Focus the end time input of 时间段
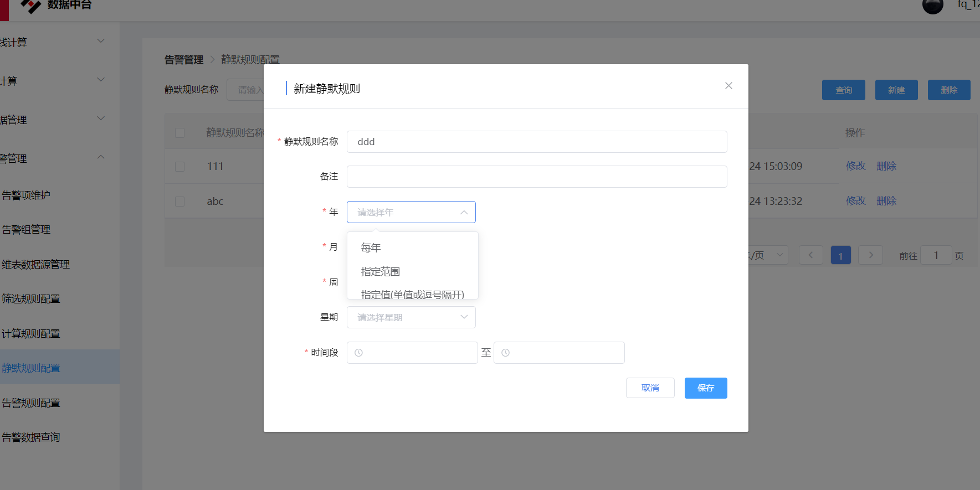Viewport: 980px width, 490px height. pyautogui.click(x=559, y=353)
